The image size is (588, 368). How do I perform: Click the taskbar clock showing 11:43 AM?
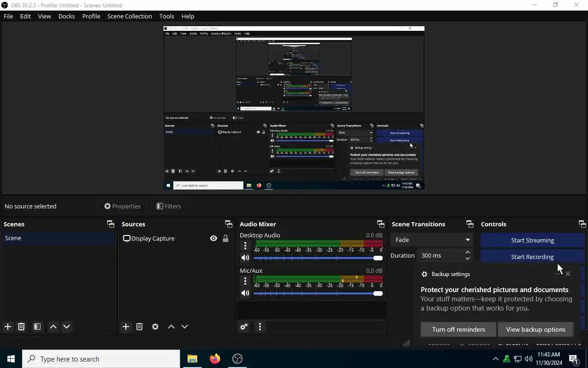tap(548, 359)
